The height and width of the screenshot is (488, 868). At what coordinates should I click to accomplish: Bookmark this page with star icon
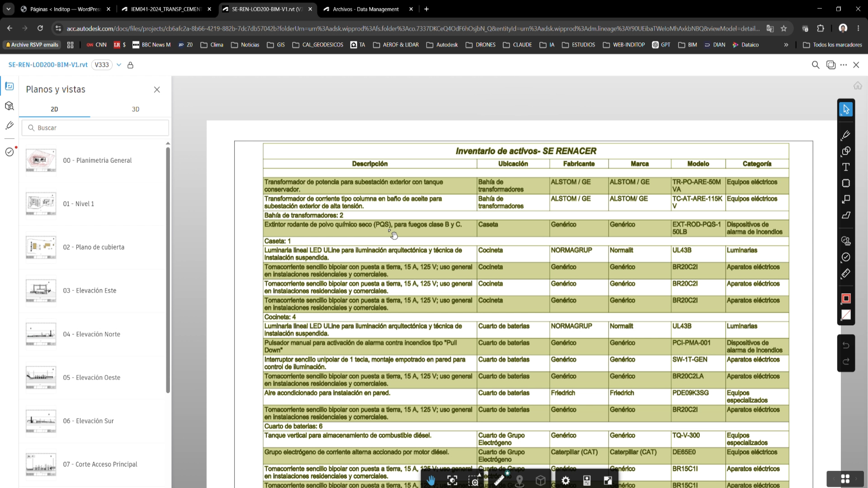(784, 28)
